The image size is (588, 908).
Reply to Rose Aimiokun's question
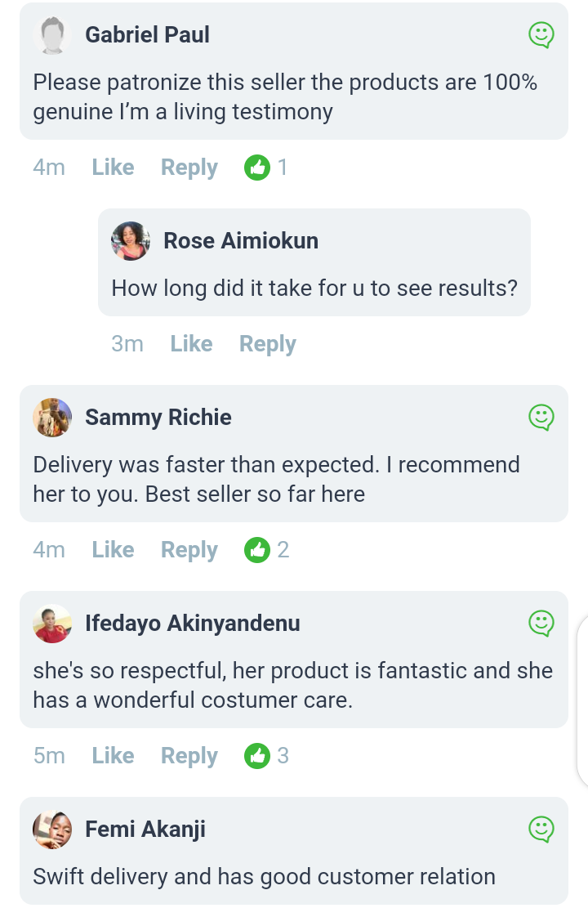(x=267, y=344)
